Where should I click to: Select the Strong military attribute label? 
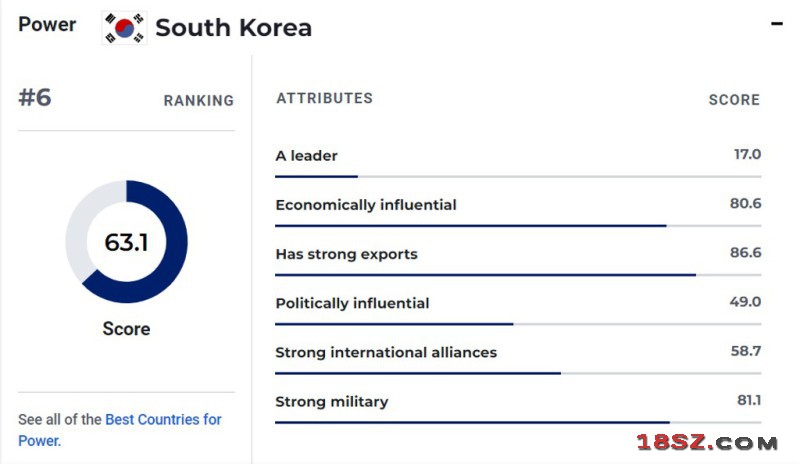[x=332, y=402]
